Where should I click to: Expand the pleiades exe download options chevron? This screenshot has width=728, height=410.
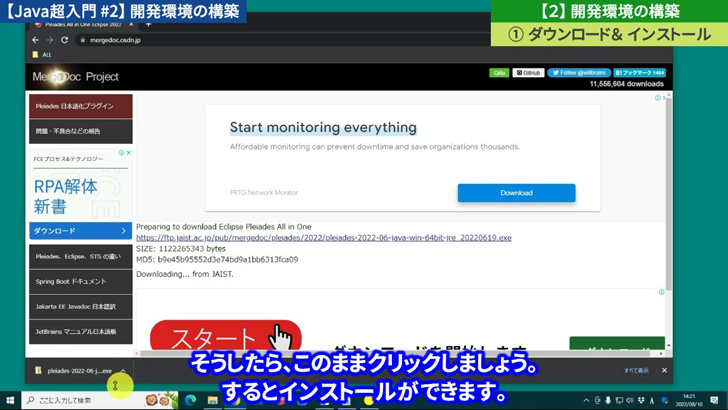tap(123, 371)
